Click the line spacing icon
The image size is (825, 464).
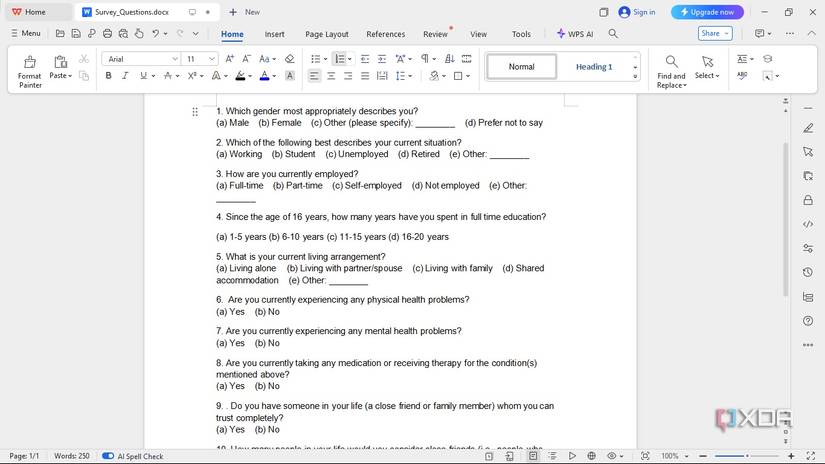coord(401,76)
